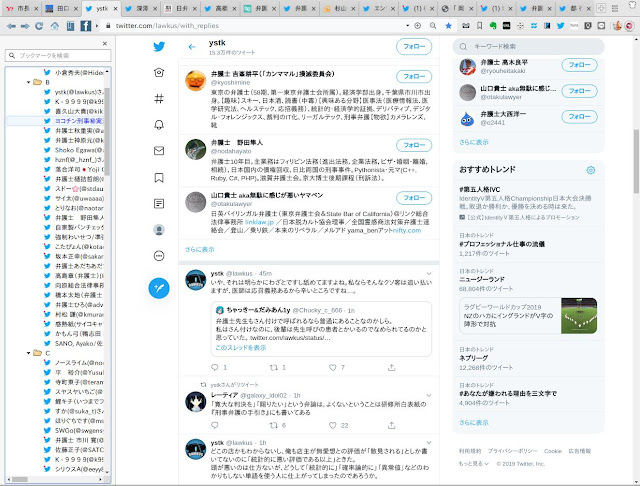Image resolution: width=640 pixels, height=486 pixels.
Task: Open ystk 45m tweet options chevron
Action: pyautogui.click(x=429, y=273)
